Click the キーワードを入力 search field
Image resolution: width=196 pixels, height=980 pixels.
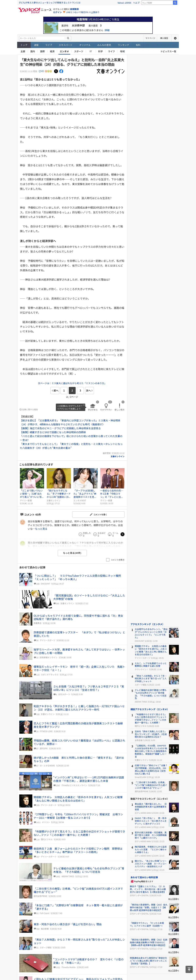42,38
